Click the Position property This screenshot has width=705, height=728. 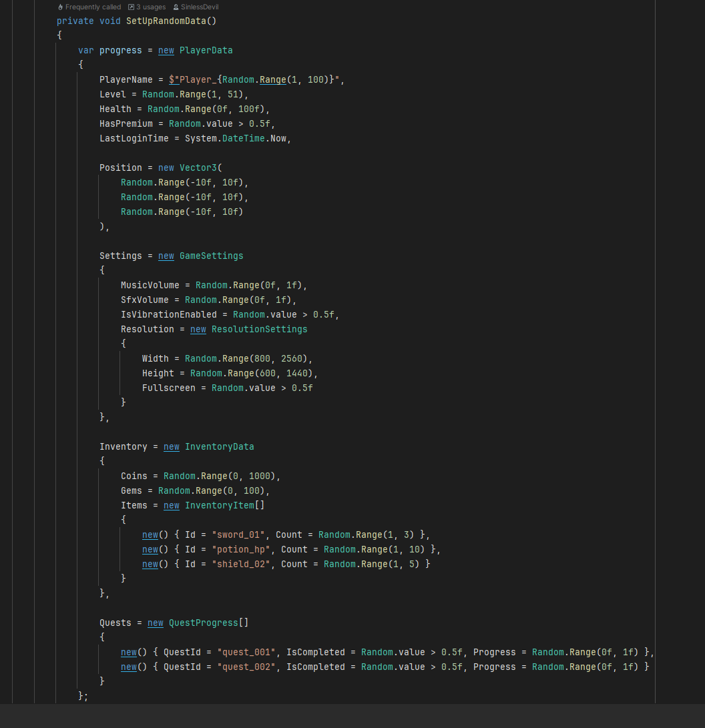click(x=121, y=168)
